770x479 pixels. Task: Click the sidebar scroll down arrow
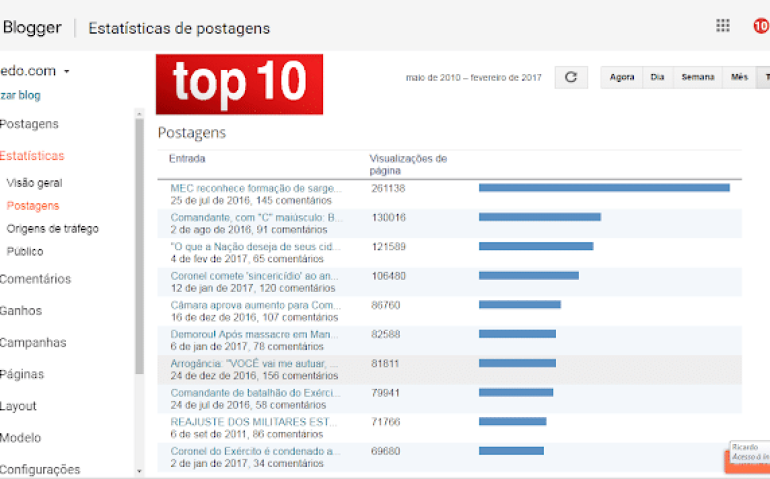tap(139, 471)
